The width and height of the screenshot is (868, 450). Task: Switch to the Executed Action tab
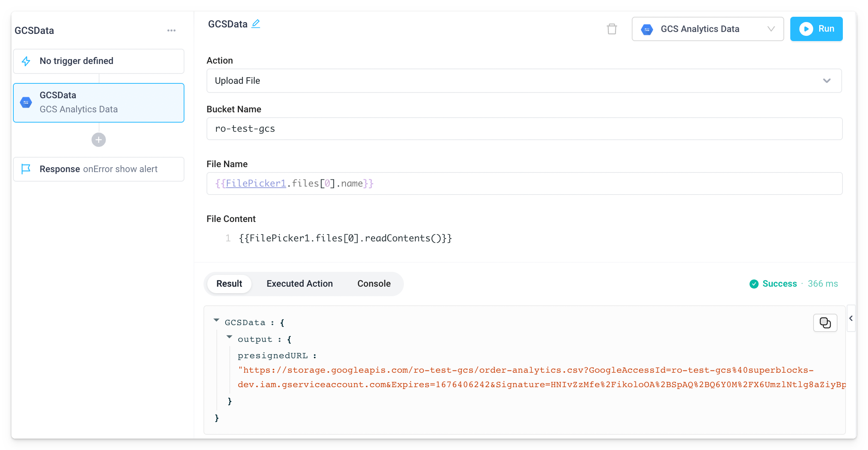[299, 283]
